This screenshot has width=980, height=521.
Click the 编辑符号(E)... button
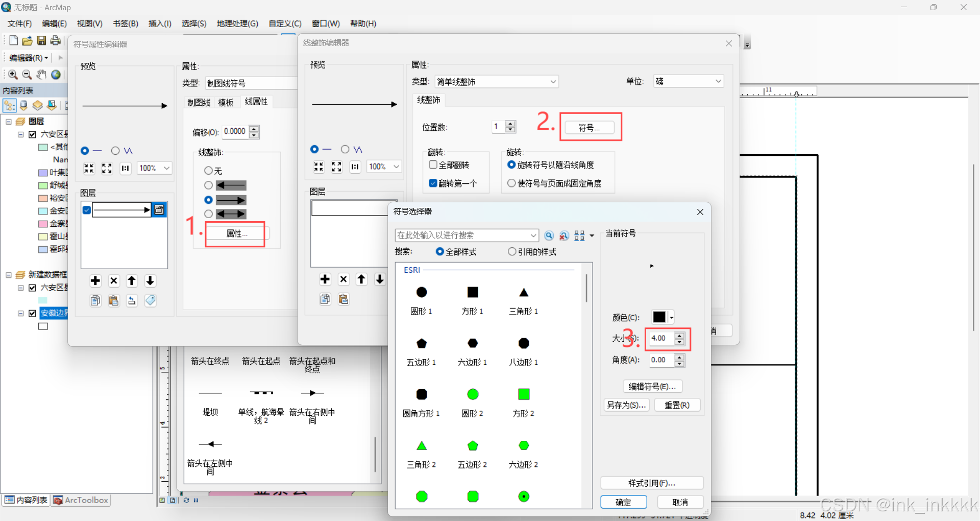point(652,387)
